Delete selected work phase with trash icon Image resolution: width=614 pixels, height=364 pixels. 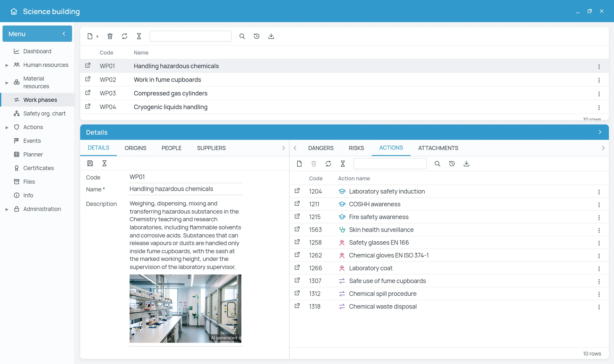coord(110,36)
